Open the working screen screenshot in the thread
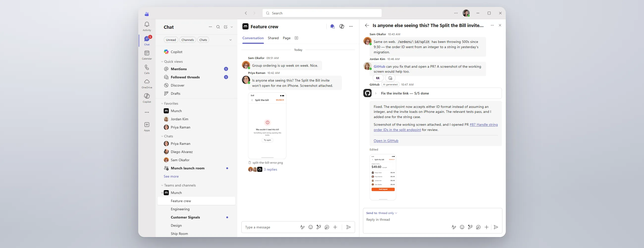The width and height of the screenshot is (644, 248). (383, 177)
